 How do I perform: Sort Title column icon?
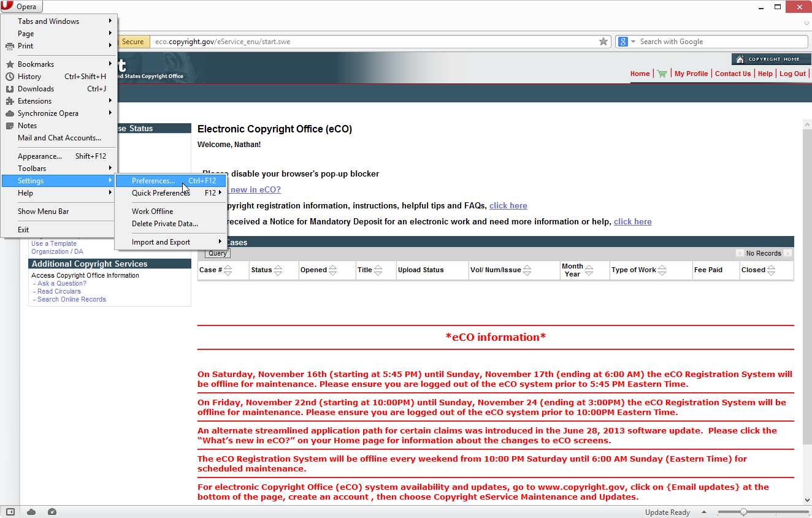(378, 270)
